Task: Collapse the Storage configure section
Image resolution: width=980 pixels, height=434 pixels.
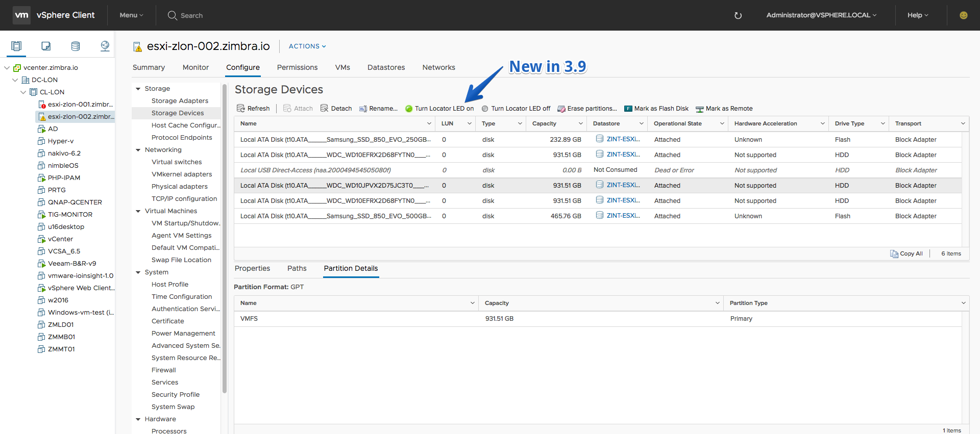Action: [x=138, y=89]
